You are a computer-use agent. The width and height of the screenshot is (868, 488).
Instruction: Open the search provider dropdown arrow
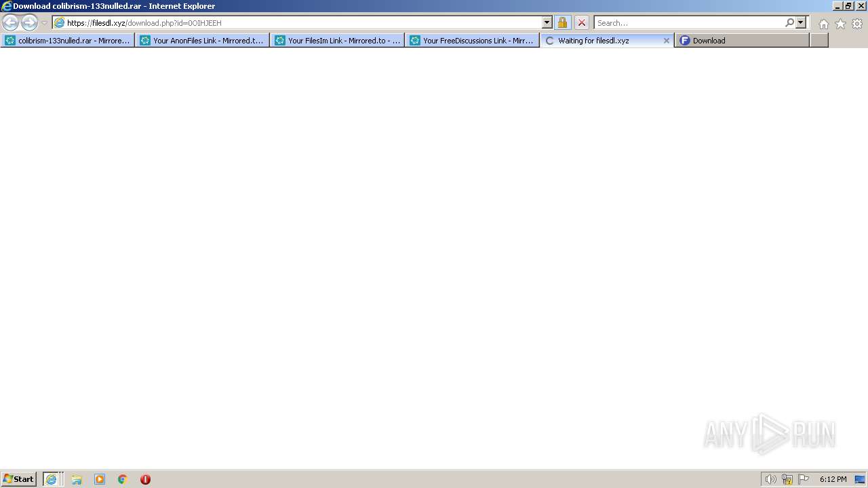(801, 22)
